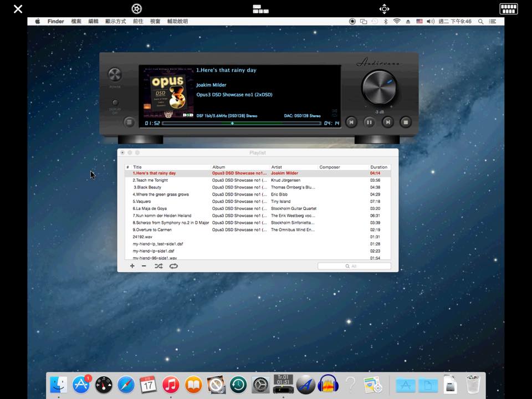Viewport: 532px width, 399px height.
Task: Select the 'my-hiend-lp_test-side1.dsf' playlist entry
Action: (x=258, y=244)
